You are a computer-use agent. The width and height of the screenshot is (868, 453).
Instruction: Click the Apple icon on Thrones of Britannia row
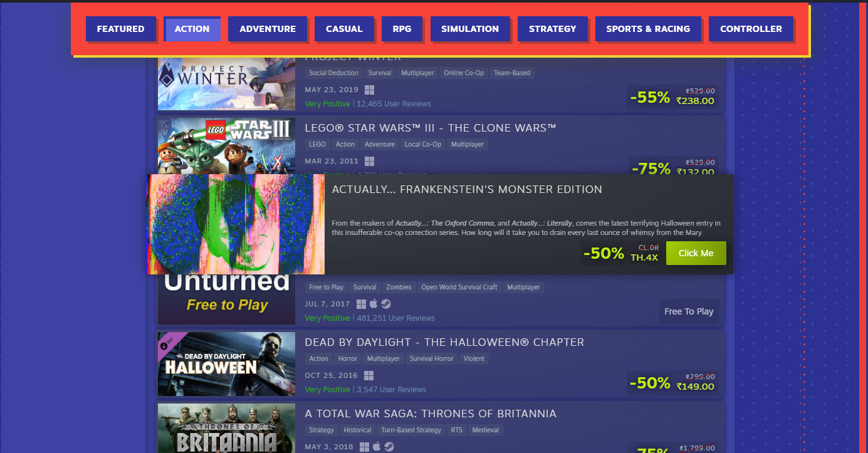(377, 447)
